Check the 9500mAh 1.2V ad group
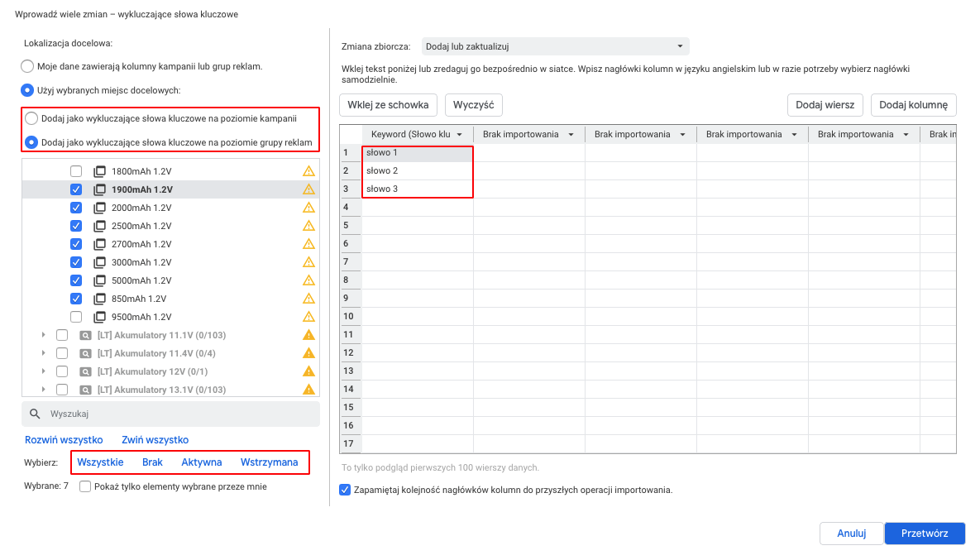The height and width of the screenshot is (560, 980). (x=76, y=317)
